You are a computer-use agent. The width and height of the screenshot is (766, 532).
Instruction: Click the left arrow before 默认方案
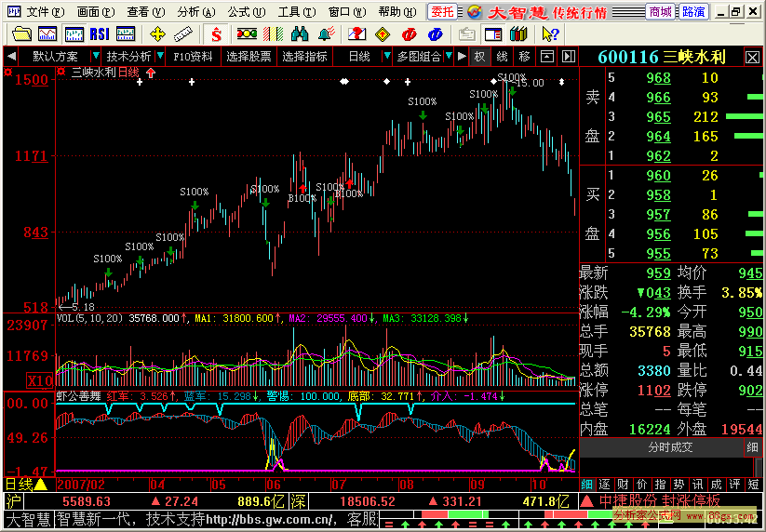coord(11,57)
